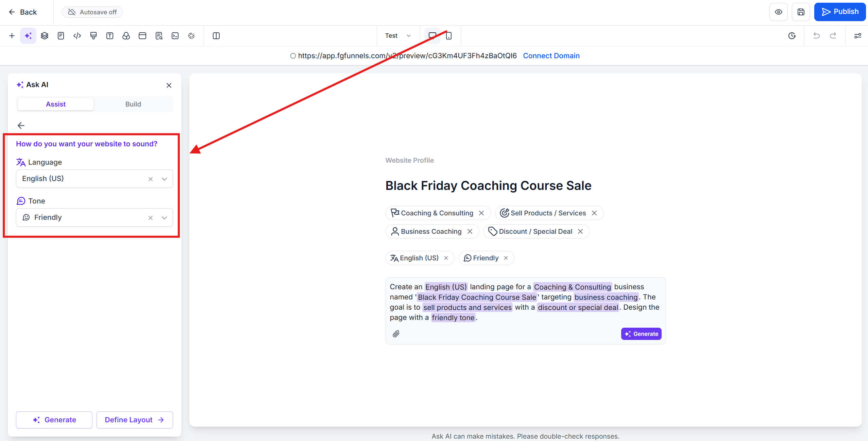Open the Layers panel icon
The height and width of the screenshot is (441, 868).
45,36
